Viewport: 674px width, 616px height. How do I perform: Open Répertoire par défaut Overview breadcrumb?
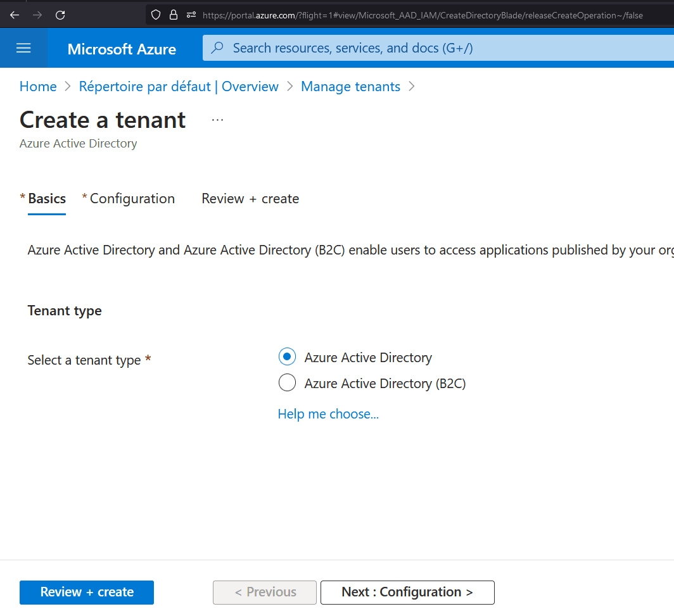pos(179,87)
